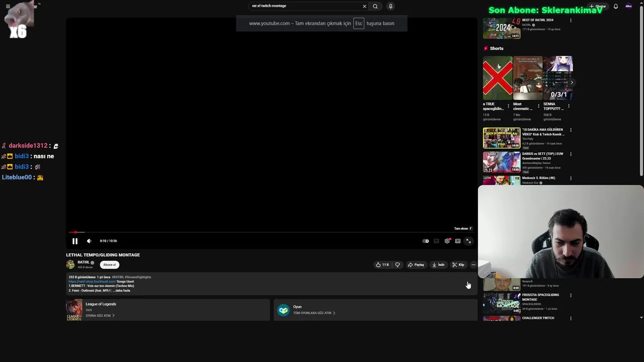
Task: Click chat username darkside1312
Action: tap(28, 146)
